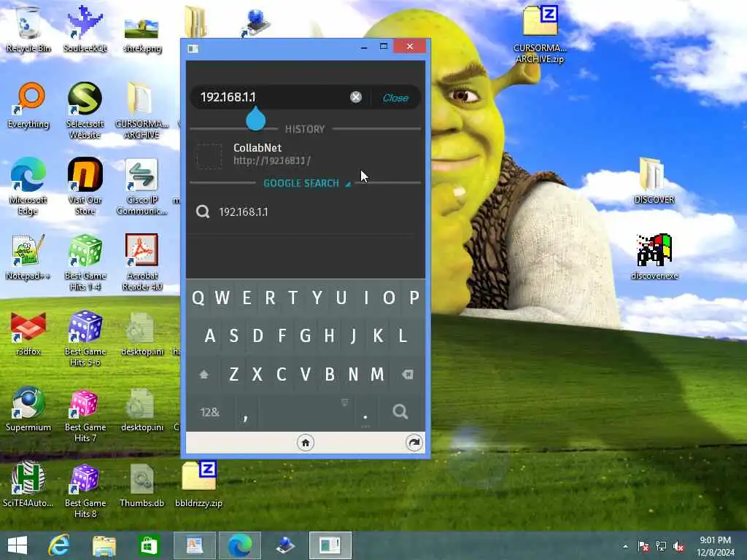Open File Explorer from the taskbar
The height and width of the screenshot is (560, 747).
coord(104,545)
